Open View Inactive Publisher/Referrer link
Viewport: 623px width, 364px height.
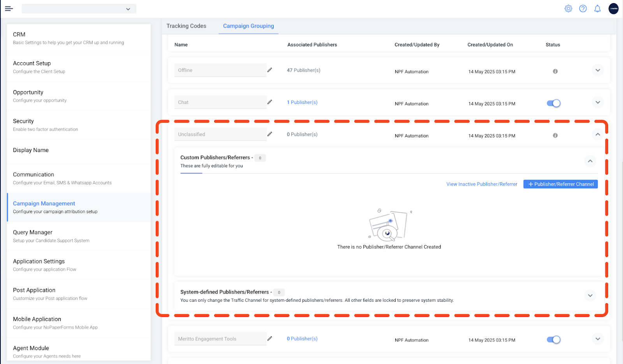click(482, 184)
